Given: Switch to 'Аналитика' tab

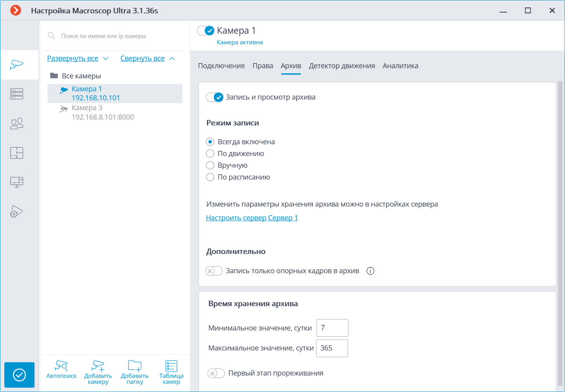Looking at the screenshot, I should (x=401, y=66).
